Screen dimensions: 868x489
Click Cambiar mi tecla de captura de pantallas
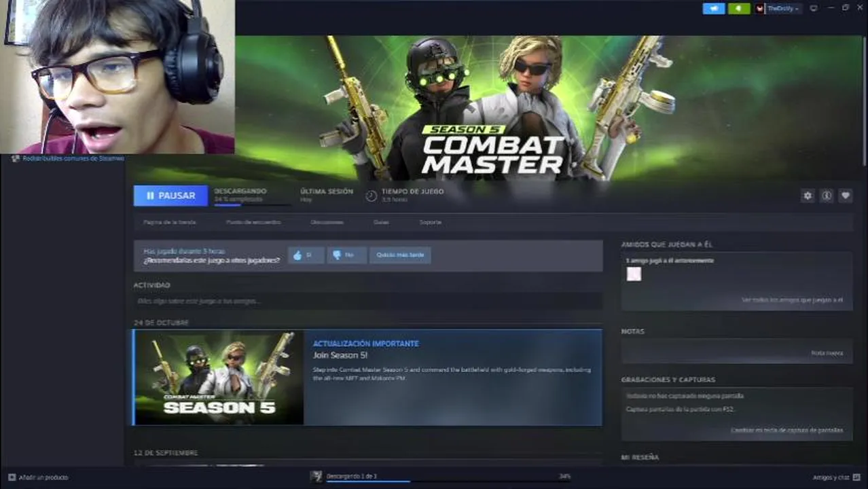787,430
